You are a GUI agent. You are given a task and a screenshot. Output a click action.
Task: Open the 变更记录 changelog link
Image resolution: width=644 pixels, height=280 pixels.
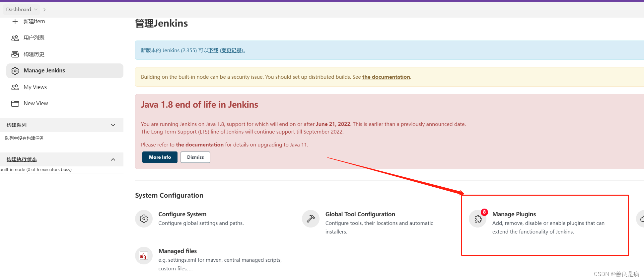click(x=232, y=50)
